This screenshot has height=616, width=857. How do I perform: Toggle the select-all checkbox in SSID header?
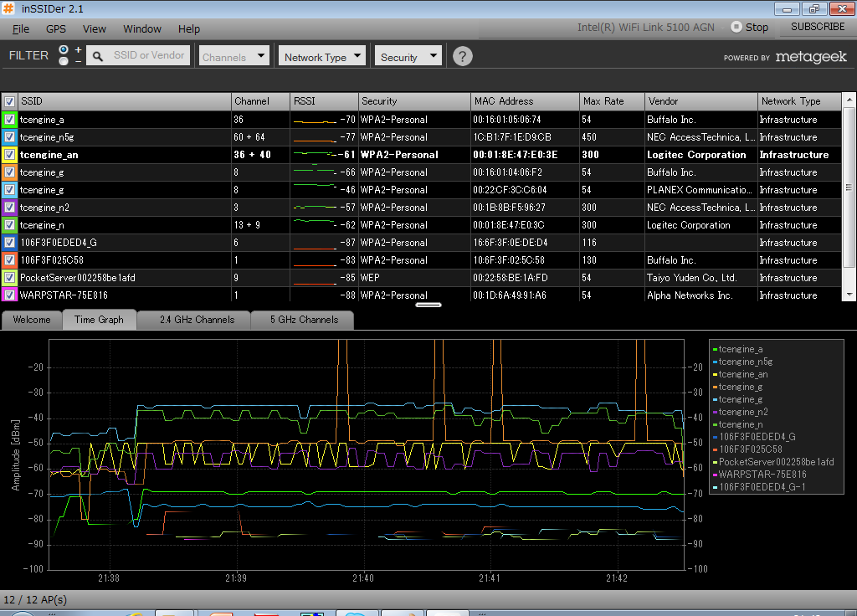9,101
